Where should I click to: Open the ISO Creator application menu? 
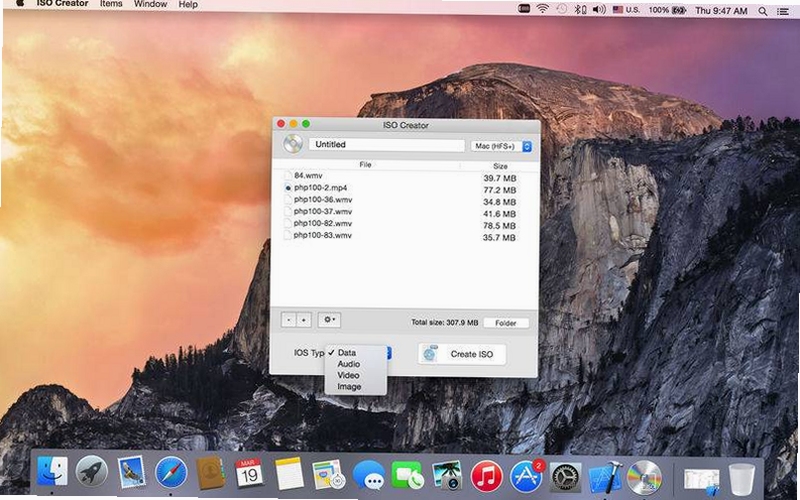[62, 4]
